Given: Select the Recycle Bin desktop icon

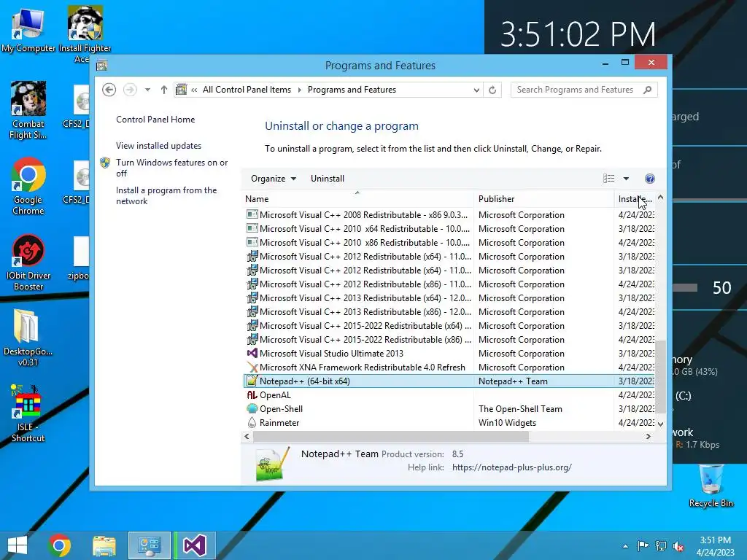Looking at the screenshot, I should coord(711,486).
